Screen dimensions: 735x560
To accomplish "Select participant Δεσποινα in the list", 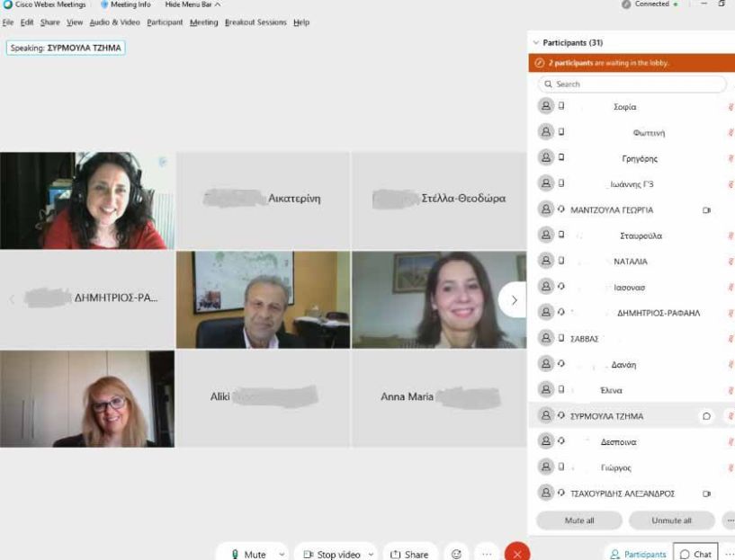I will 632,441.
